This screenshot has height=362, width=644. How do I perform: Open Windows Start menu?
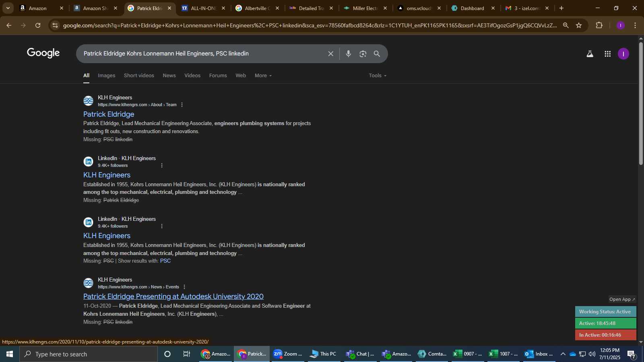(10, 354)
